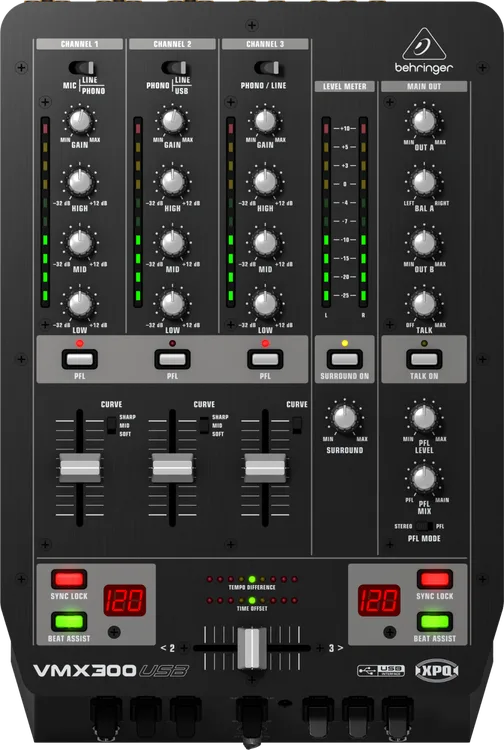Set Channel 3 CURVE switch
The width and height of the screenshot is (504, 750).
(x=297, y=425)
